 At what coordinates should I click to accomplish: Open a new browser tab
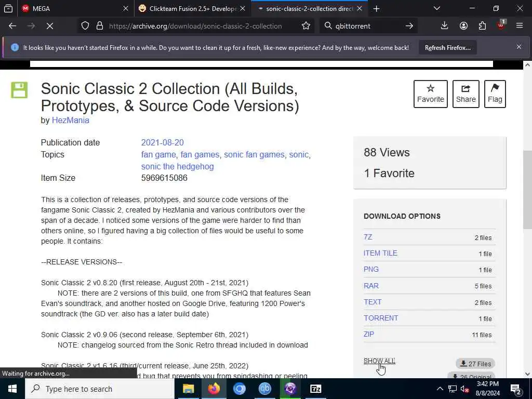376,8
